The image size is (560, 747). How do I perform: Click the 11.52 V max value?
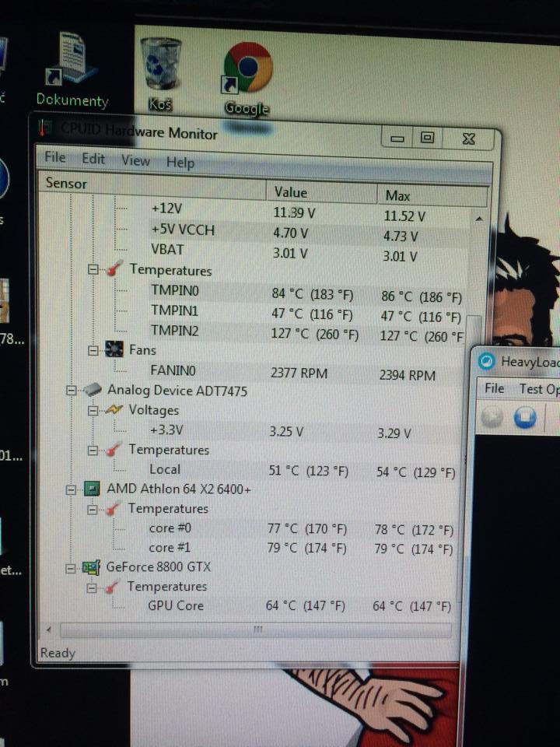tap(404, 216)
